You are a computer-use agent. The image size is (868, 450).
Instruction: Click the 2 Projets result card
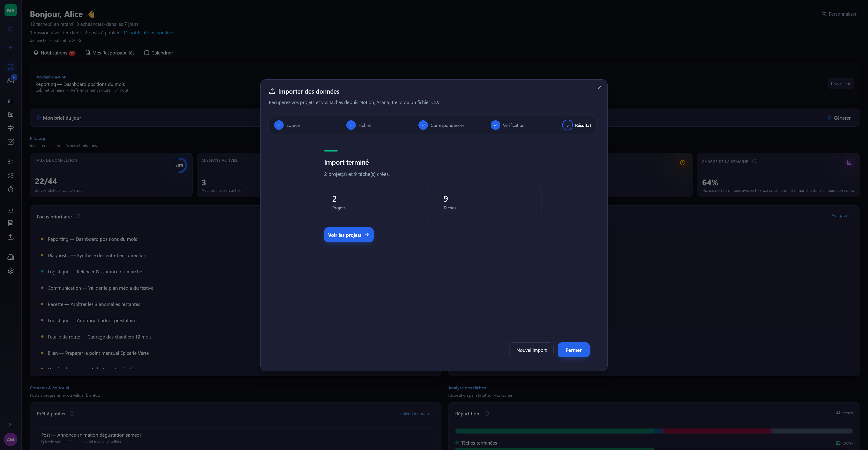pos(377,203)
